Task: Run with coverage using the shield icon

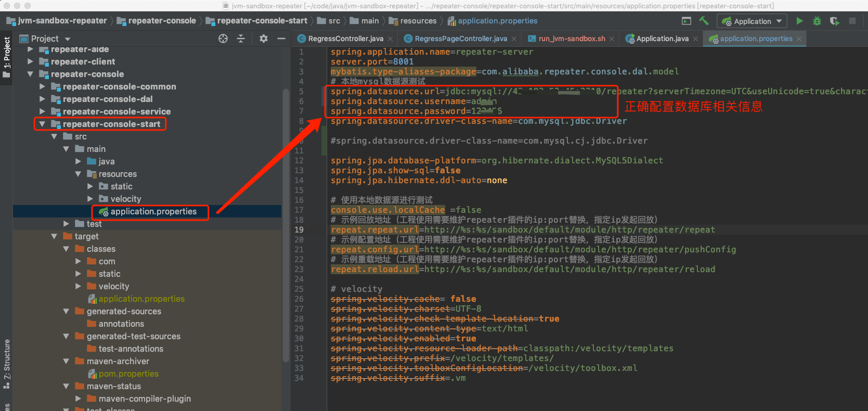Action: pos(835,21)
